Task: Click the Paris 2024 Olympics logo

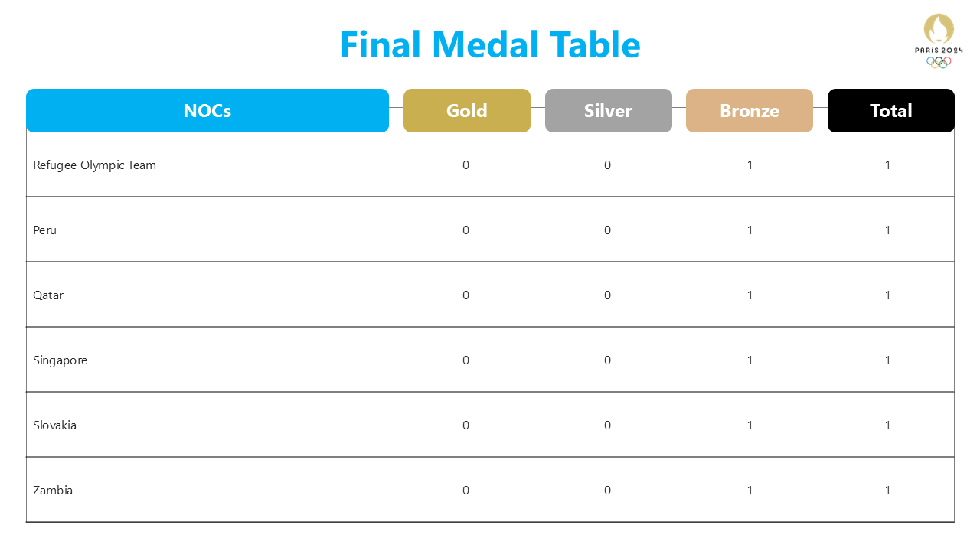Action: tap(938, 41)
